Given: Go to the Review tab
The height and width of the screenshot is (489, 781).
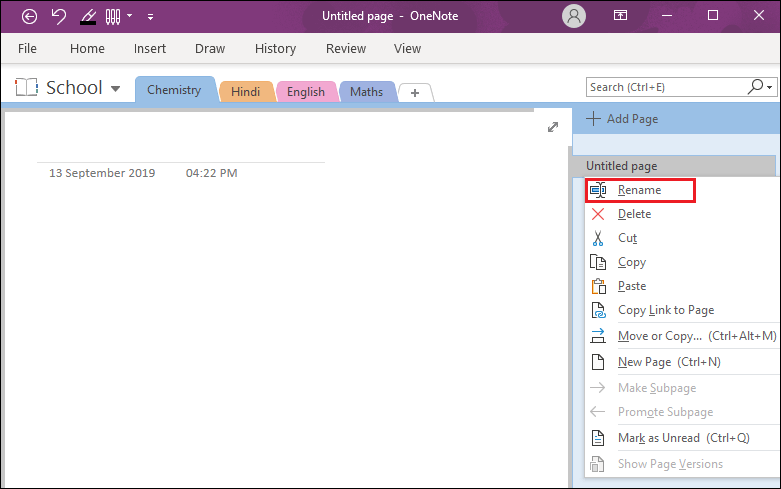Looking at the screenshot, I should click(346, 48).
